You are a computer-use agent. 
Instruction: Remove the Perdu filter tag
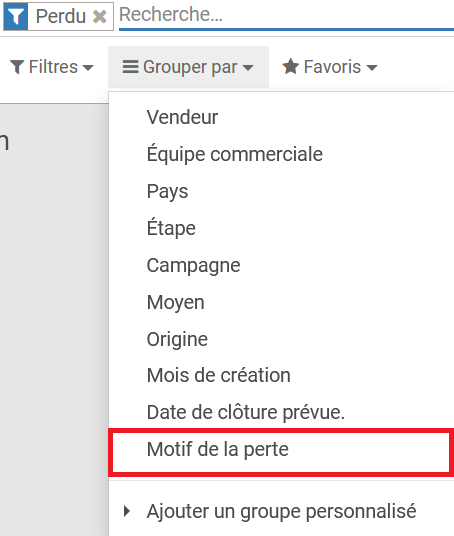tap(99, 16)
